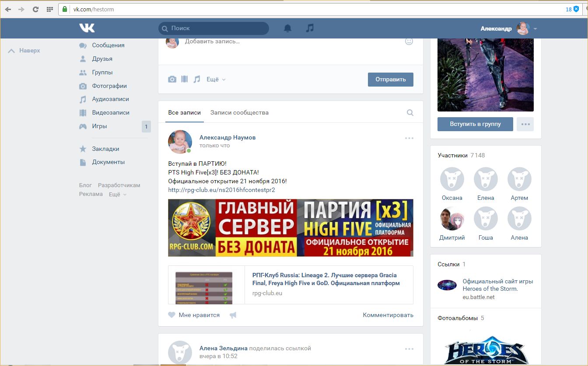
Task: Open member Дмитрий's avatar
Action: (452, 219)
